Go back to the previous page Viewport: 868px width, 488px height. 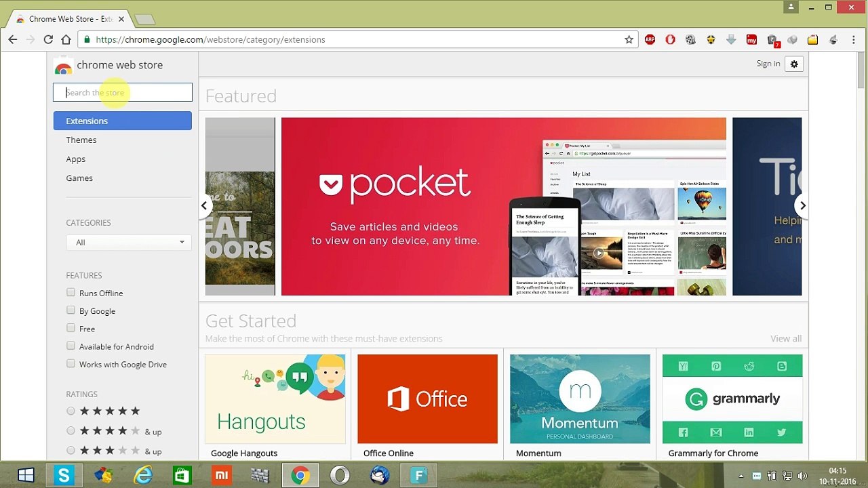pos(13,40)
